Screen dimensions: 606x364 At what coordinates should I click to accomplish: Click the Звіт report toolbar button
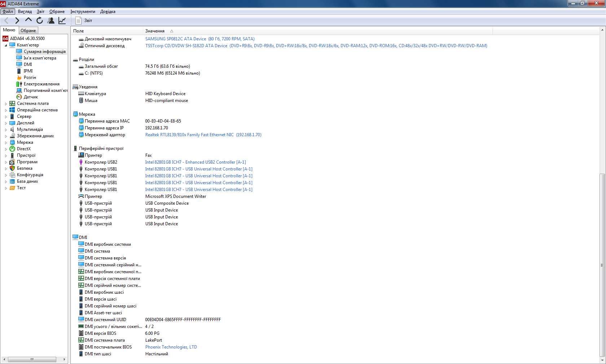tap(84, 21)
